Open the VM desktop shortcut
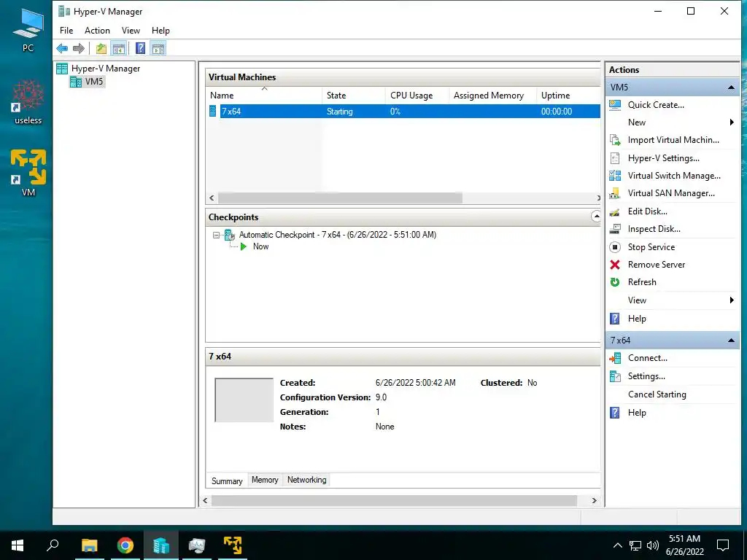The width and height of the screenshot is (747, 560). (28, 172)
